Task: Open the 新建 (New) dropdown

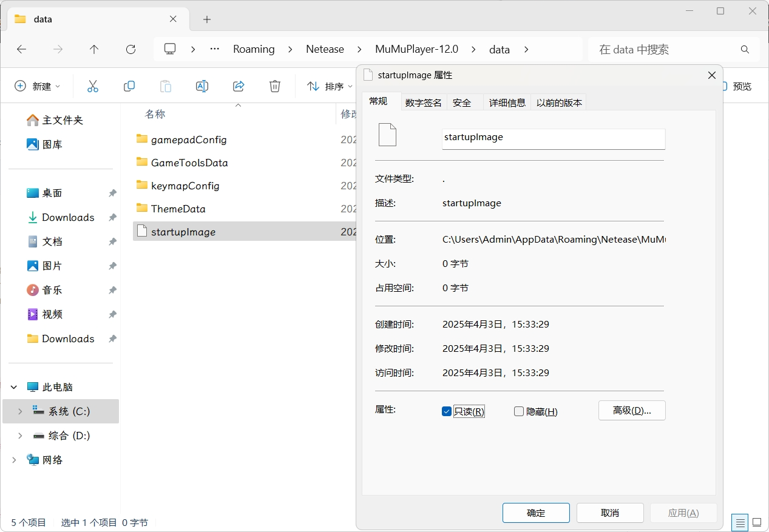Action: coord(38,86)
